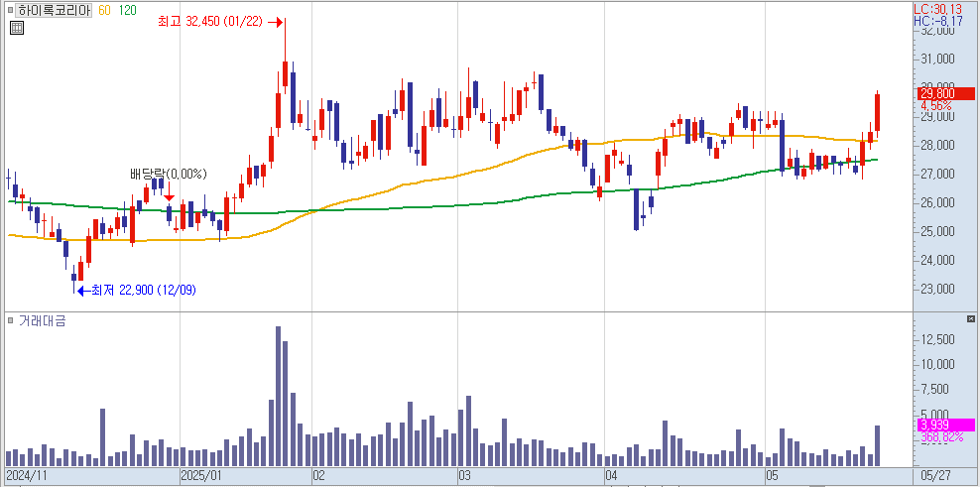This screenshot has height=487, width=980.
Task: Click the 24,000 price axis value
Action: pos(936,260)
